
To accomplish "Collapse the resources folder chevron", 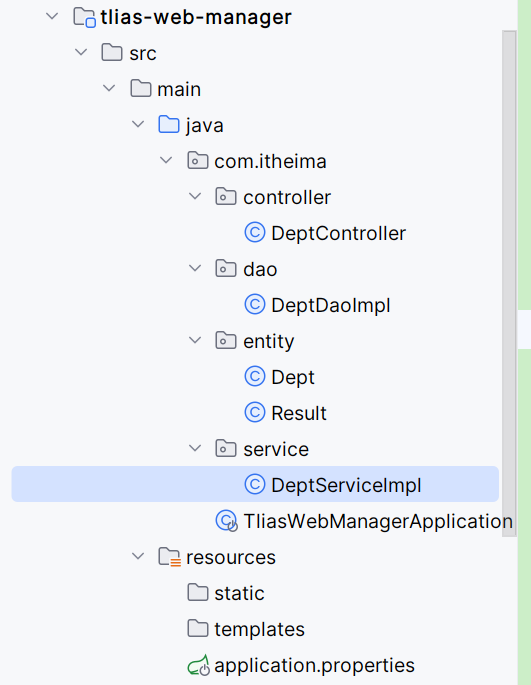I will [138, 557].
